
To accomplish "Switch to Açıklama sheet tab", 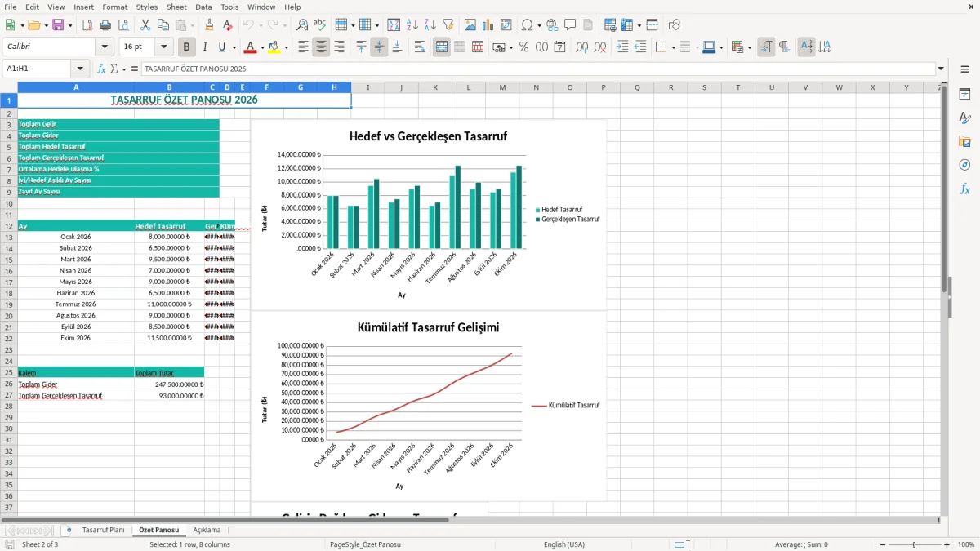I will pos(207,530).
